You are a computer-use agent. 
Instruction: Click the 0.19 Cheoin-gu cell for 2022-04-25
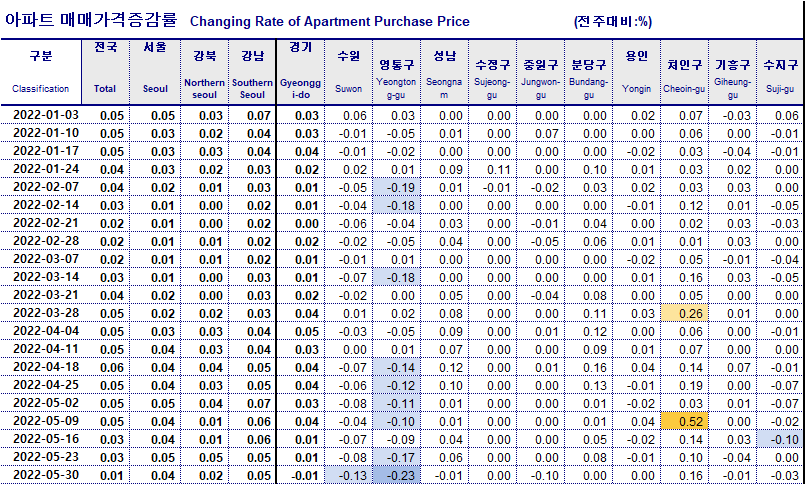pyautogui.click(x=684, y=385)
